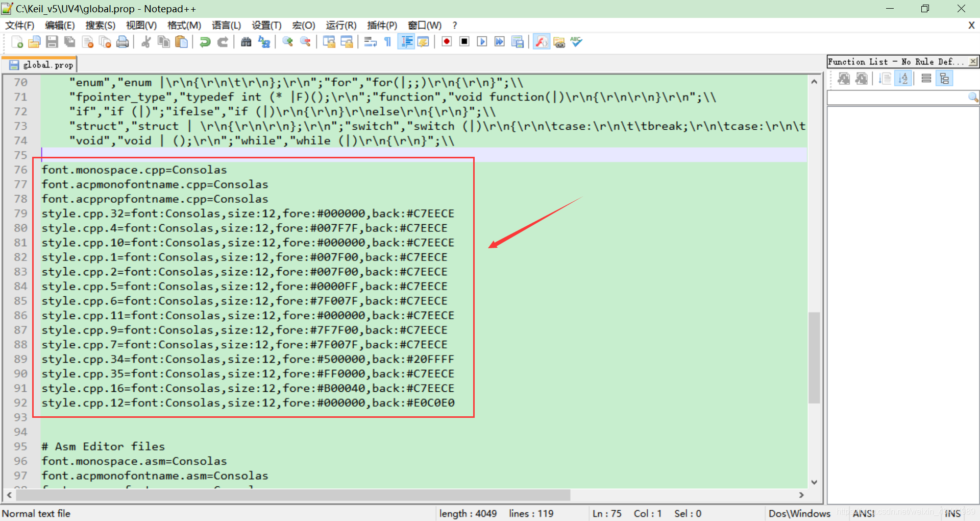Viewport: 980px width, 521px height.
Task: Select the global.prop document tab
Action: tap(40, 65)
